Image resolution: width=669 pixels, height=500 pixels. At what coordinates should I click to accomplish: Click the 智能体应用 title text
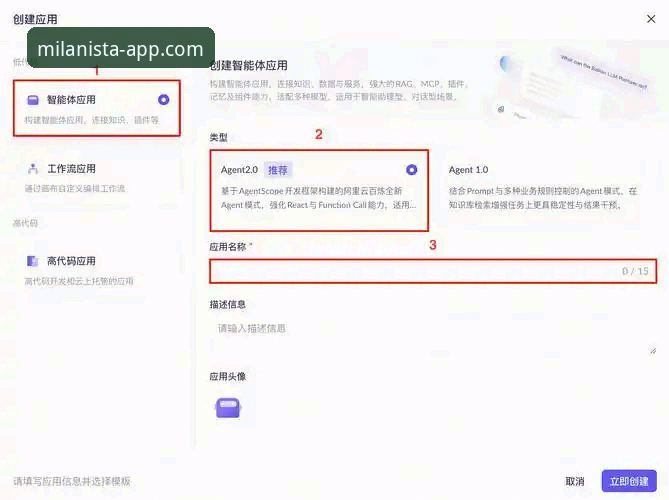pos(71,100)
